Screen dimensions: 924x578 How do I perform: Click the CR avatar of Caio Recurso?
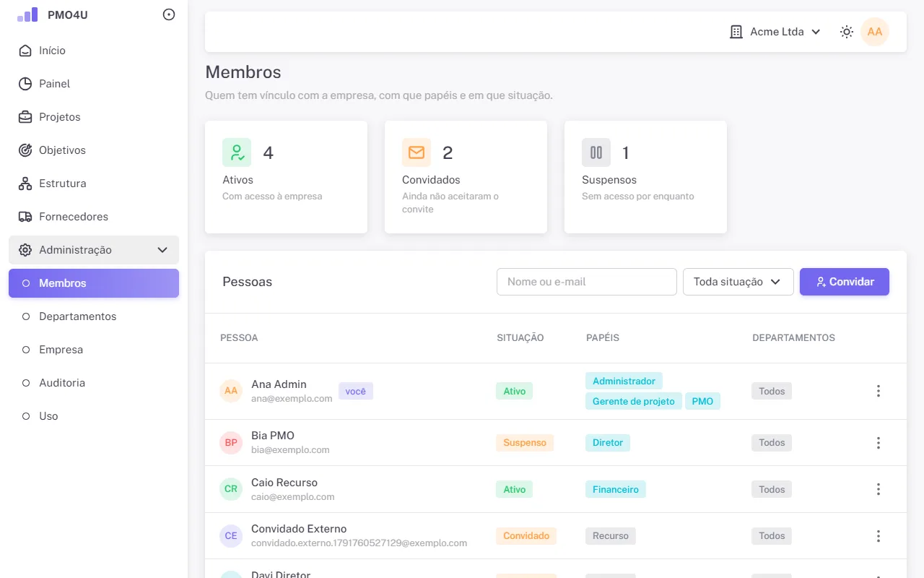pos(231,489)
